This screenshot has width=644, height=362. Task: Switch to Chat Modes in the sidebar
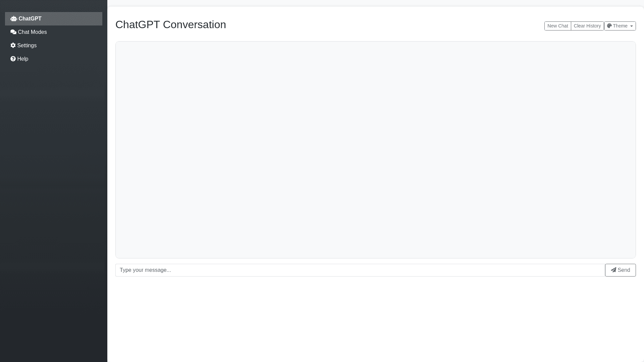tap(32, 32)
